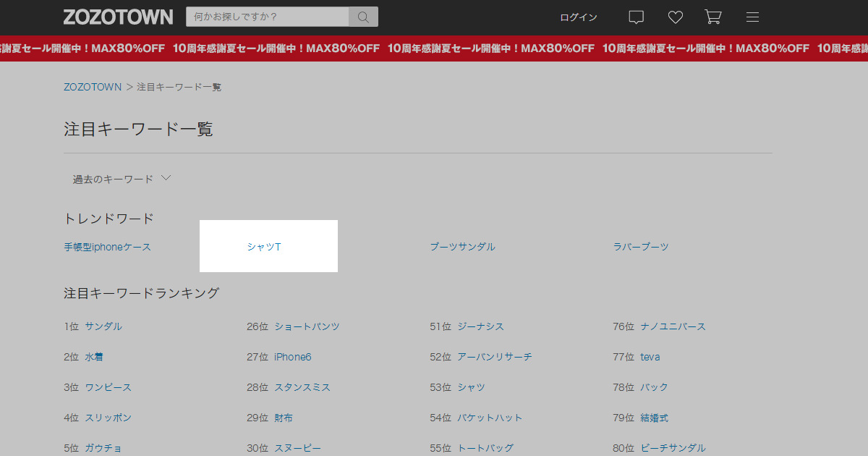Open favorites via the heart icon
The image size is (868, 456).
(675, 17)
